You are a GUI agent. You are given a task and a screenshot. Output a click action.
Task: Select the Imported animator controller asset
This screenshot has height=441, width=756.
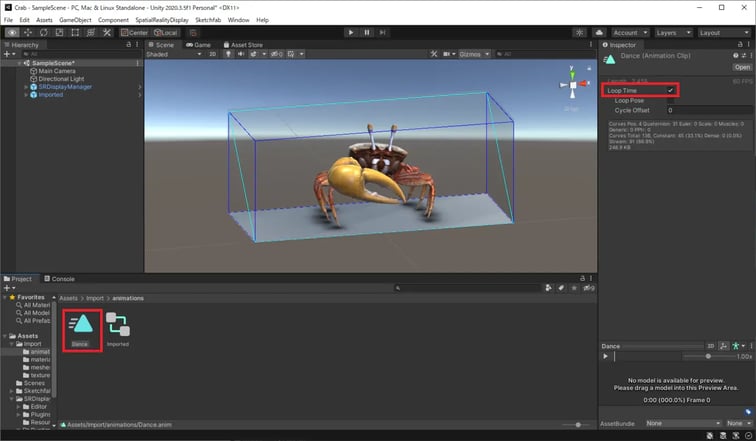[x=117, y=325]
